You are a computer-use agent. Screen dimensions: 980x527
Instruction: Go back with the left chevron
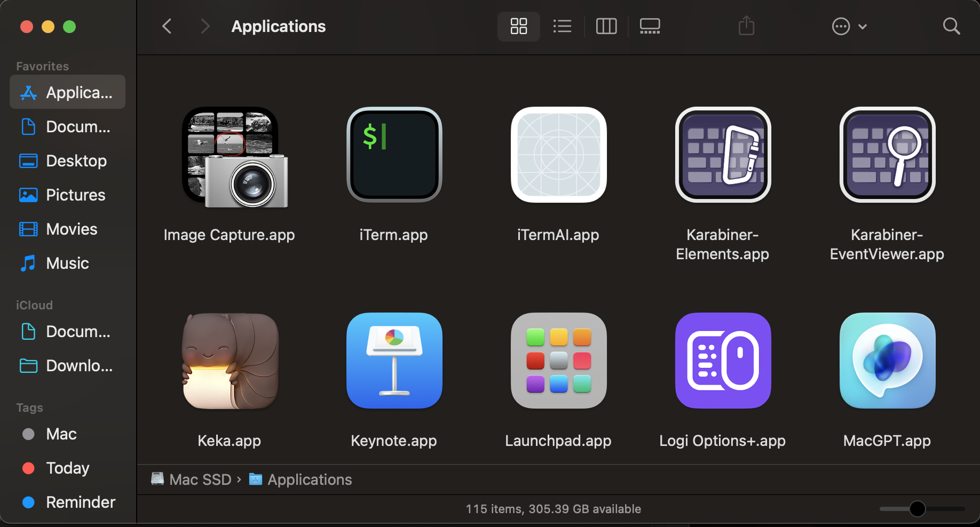pos(167,26)
